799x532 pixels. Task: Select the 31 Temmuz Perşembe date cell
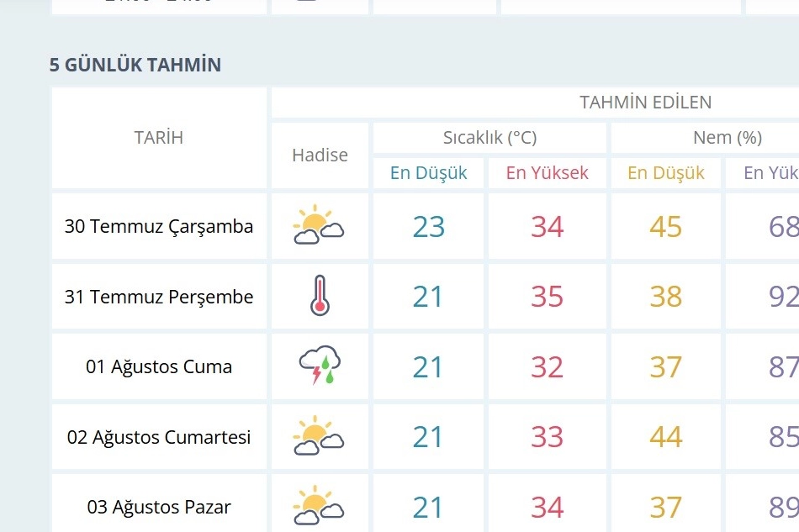[159, 297]
